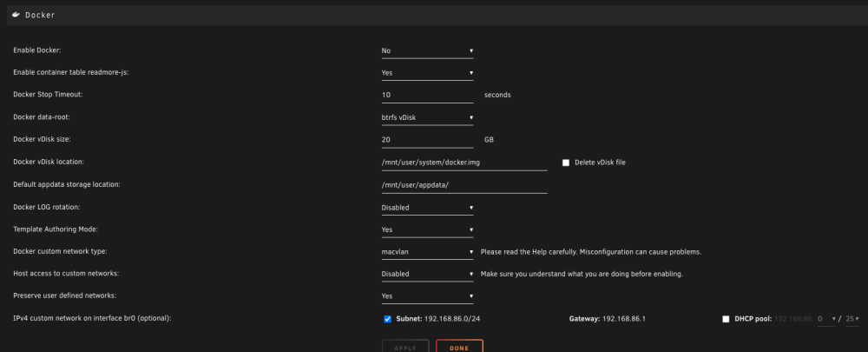Click the 'Docker vDisk location:' label

point(48,162)
